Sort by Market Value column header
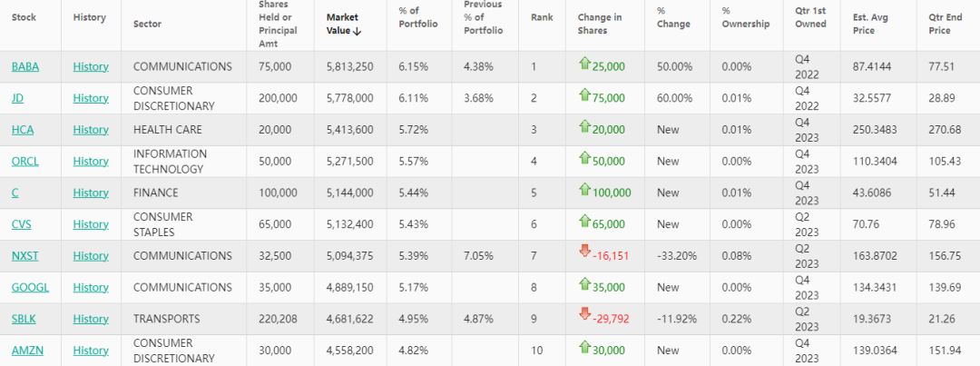980x366 pixels. pos(344,24)
